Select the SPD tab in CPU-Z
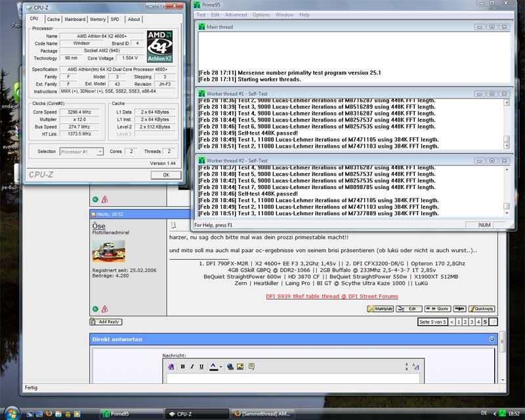525x420 pixels. (115, 20)
